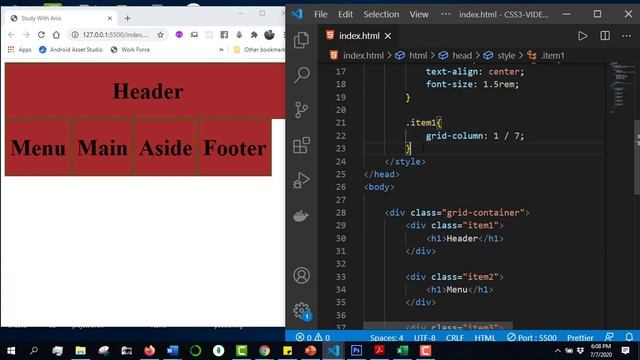Image resolution: width=640 pixels, height=360 pixels.
Task: Open the Search view in VS Code
Action: pos(302,75)
